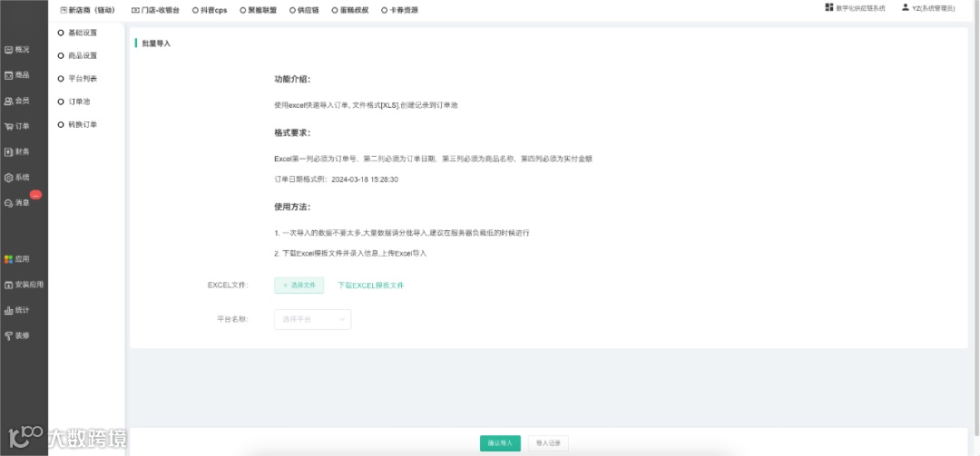This screenshot has width=980, height=456.
Task: Click the 选择文件 upload button
Action: (299, 285)
